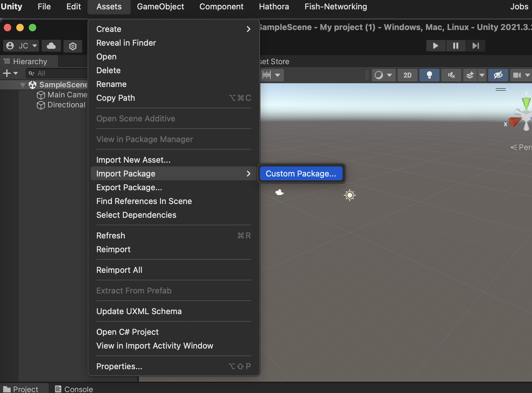Choose Import New Asset...
532x393 pixels.
[174, 160]
